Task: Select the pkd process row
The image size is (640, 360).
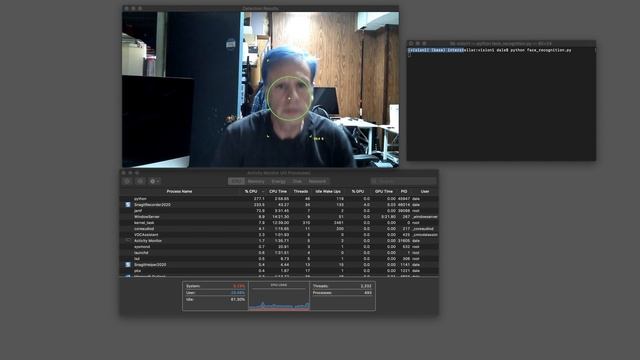Action: (x=280, y=271)
